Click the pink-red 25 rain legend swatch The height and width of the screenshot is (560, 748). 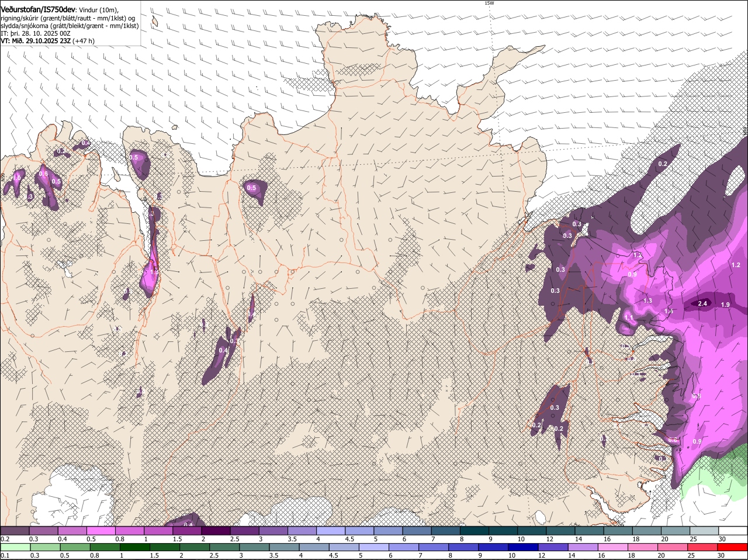click(x=703, y=547)
